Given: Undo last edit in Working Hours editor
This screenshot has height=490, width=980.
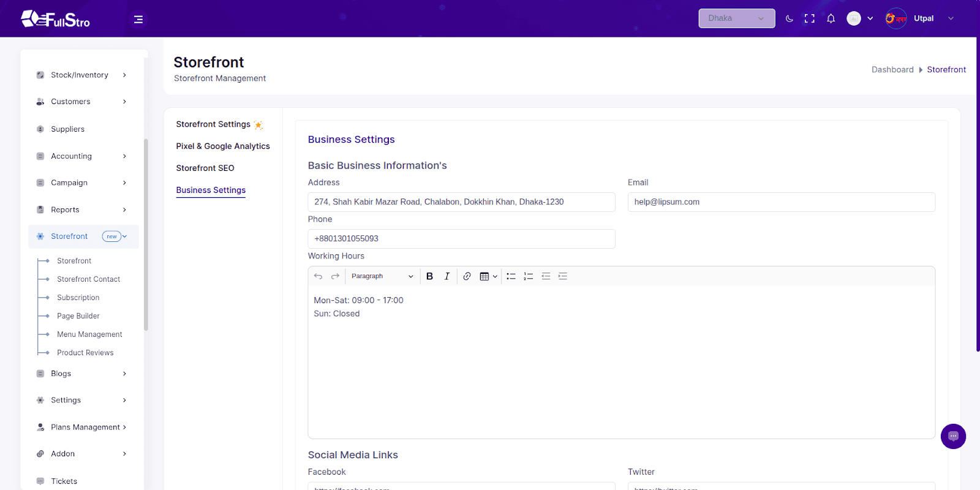Looking at the screenshot, I should coord(318,276).
